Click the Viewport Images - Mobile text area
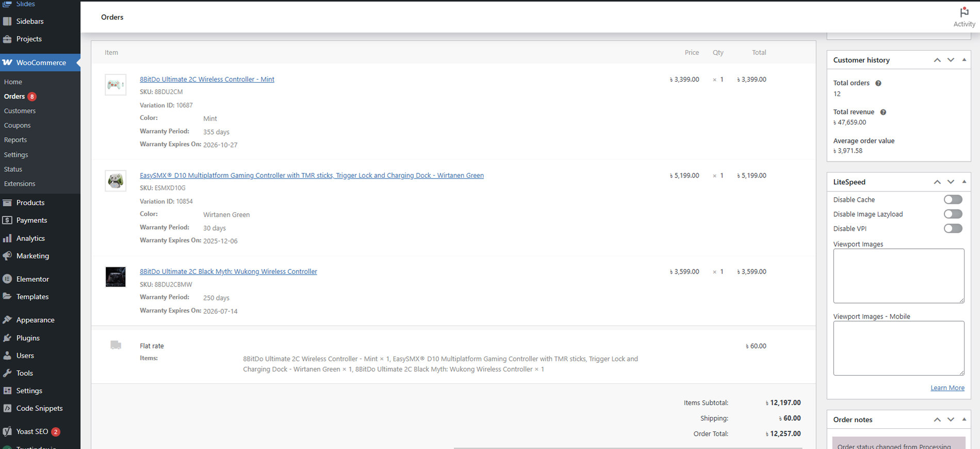Viewport: 980px width, 449px height. pos(899,348)
